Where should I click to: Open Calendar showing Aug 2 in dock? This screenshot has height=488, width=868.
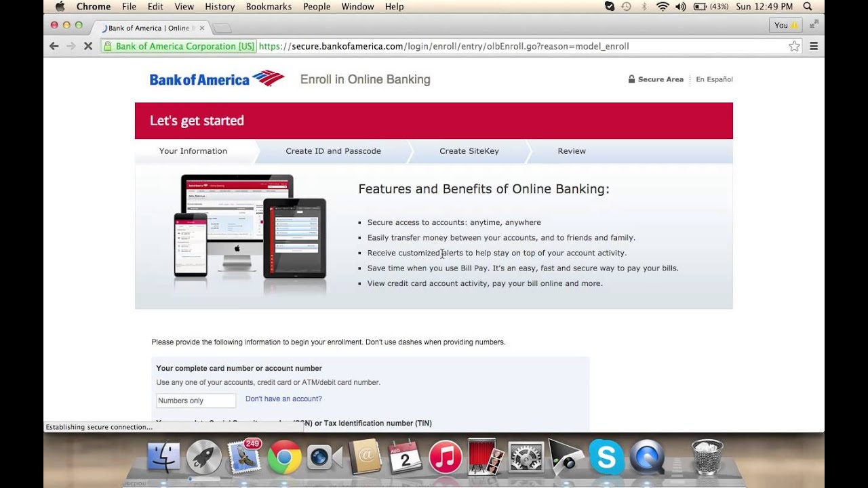point(405,457)
